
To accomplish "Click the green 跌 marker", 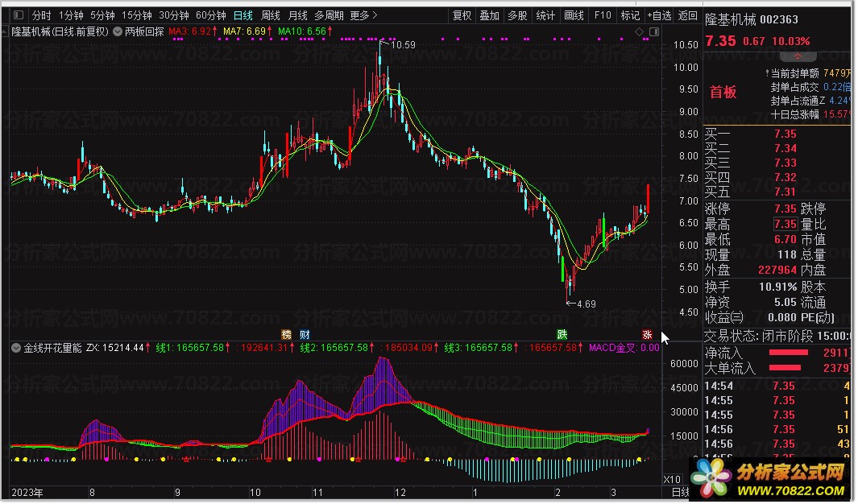I will point(562,335).
